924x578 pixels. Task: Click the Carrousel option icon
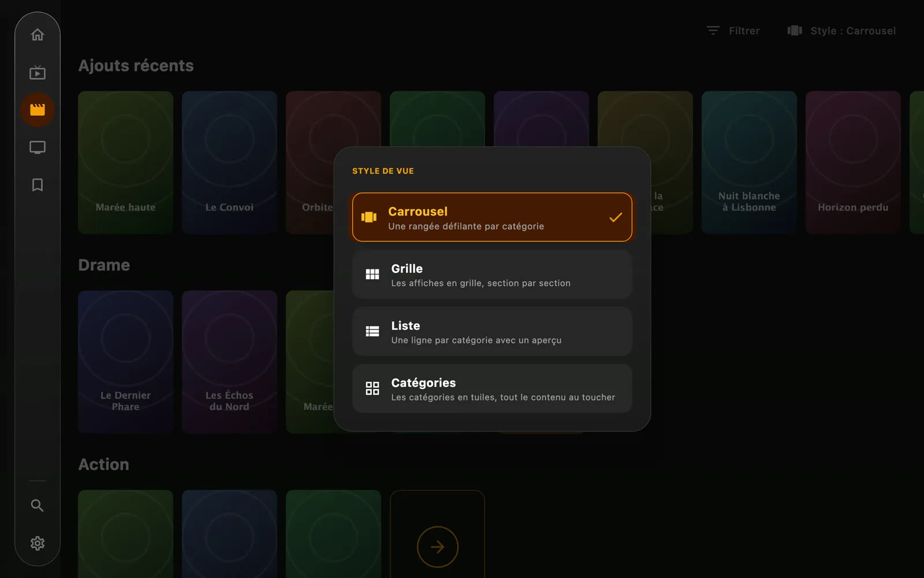369,217
